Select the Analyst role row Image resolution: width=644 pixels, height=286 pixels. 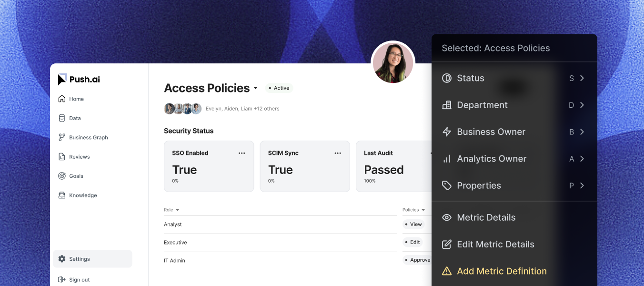click(280, 225)
